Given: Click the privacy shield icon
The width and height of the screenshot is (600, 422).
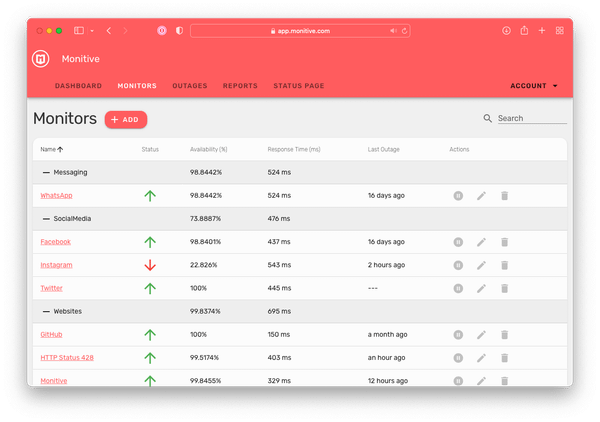Looking at the screenshot, I should click(179, 31).
